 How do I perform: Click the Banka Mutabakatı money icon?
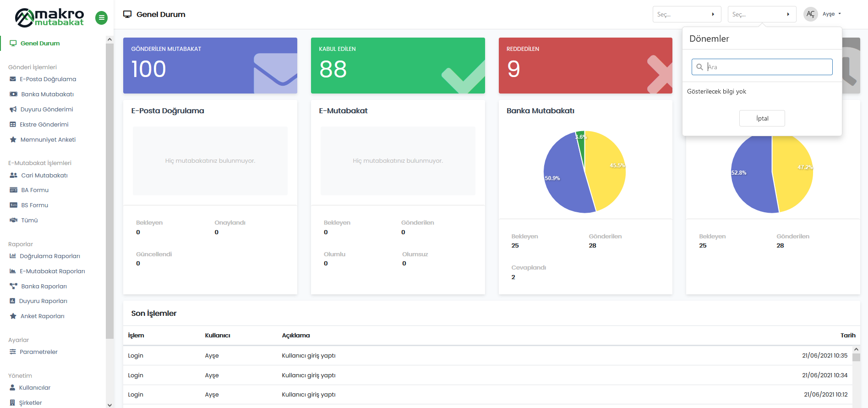click(13, 94)
